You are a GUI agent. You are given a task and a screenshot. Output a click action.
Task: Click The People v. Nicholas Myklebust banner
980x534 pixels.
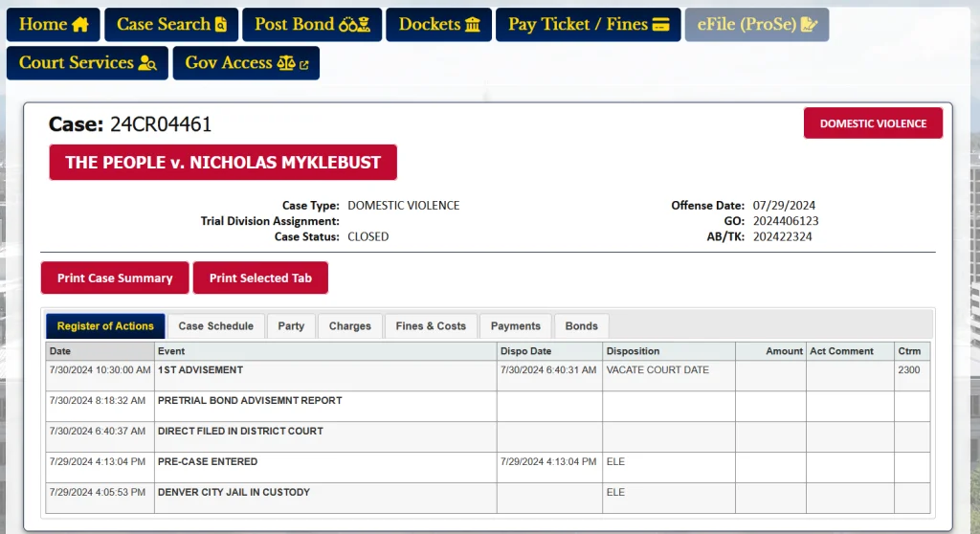tap(223, 163)
